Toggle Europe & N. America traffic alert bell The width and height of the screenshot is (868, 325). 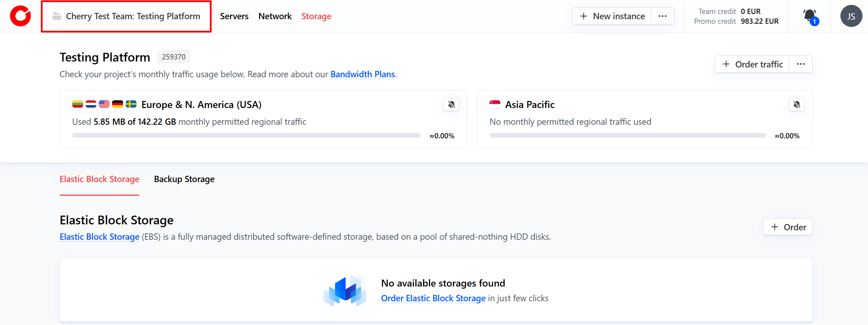click(x=451, y=104)
